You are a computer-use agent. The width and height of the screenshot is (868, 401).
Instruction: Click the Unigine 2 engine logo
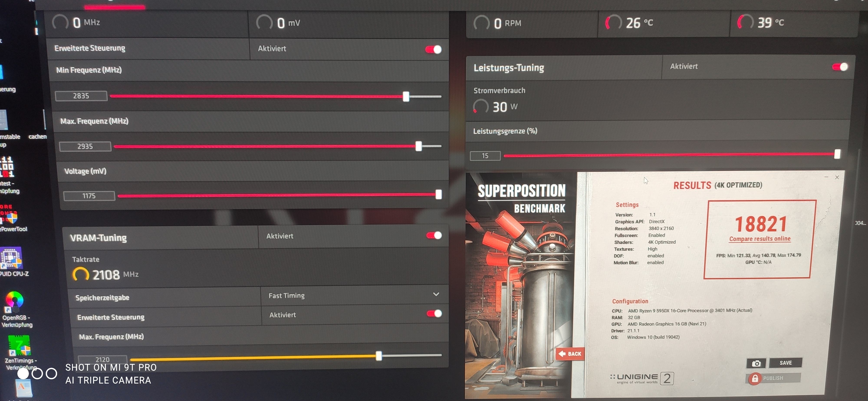[642, 378]
